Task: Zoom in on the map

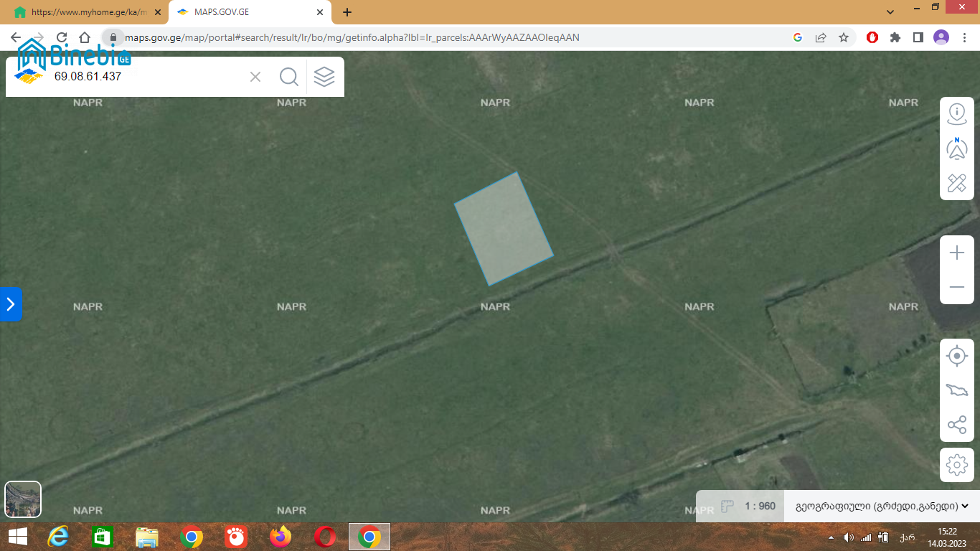Action: 957,253
